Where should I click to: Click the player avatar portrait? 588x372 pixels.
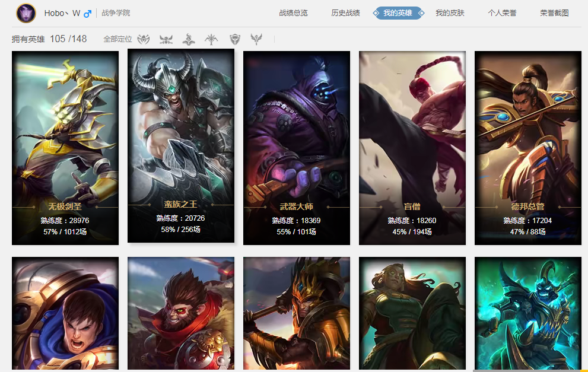pos(26,13)
